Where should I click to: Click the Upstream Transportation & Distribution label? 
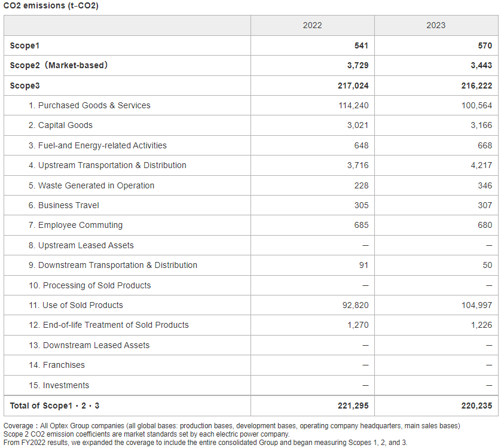108,165
